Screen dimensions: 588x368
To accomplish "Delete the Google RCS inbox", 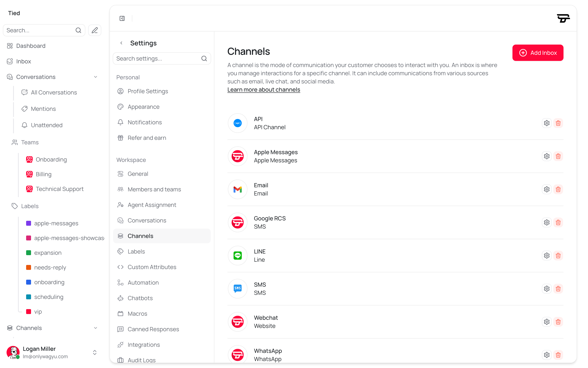I will (x=558, y=222).
